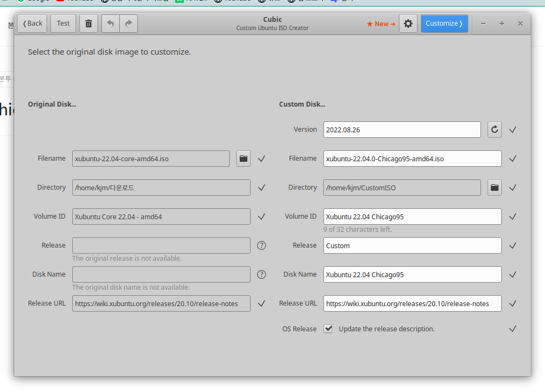Click checkmark next to original Release URL
This screenshot has height=392, width=545.
pyautogui.click(x=262, y=304)
